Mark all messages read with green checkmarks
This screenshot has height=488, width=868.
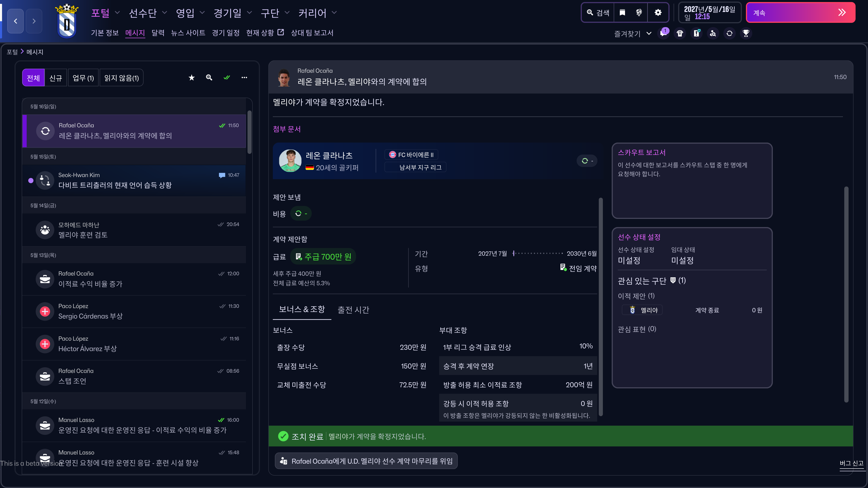(227, 78)
